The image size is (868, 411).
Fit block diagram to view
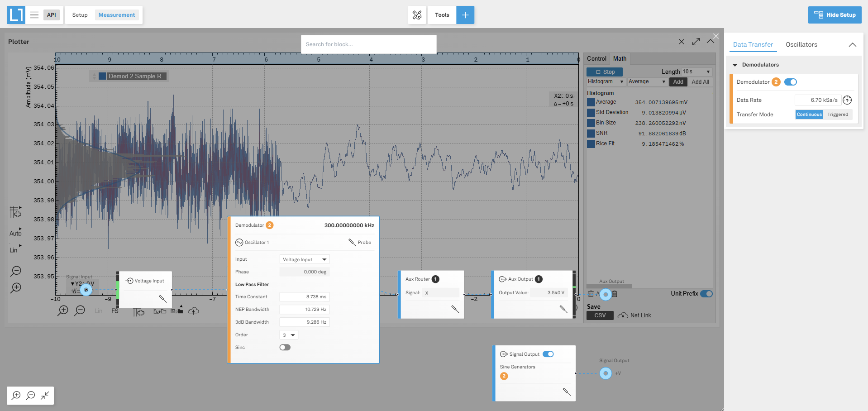point(45,396)
